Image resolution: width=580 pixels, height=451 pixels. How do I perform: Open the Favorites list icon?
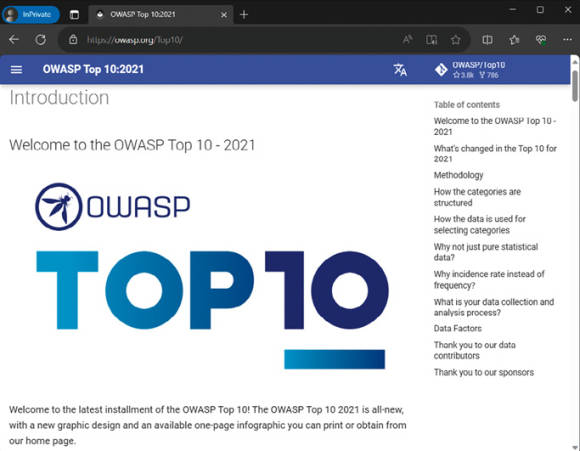pos(514,40)
